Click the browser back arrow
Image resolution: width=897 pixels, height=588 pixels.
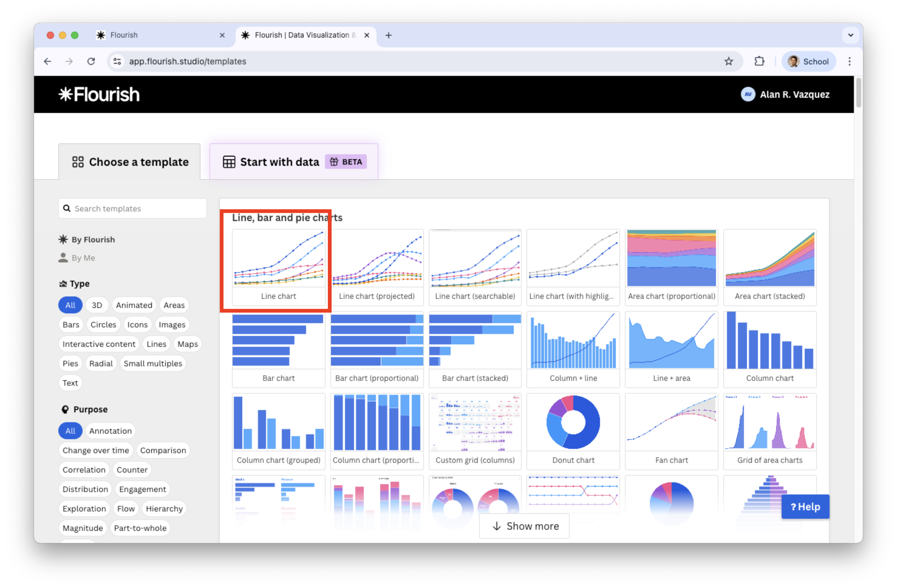point(47,61)
